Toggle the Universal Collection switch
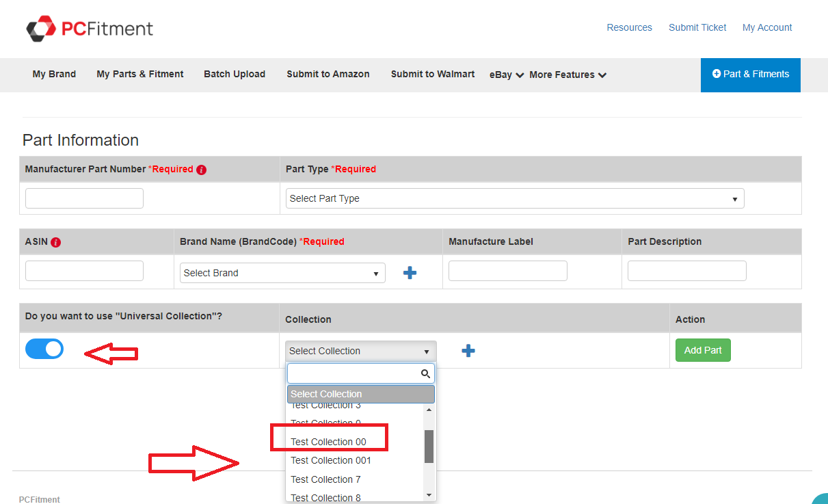The image size is (828, 504). coord(44,349)
